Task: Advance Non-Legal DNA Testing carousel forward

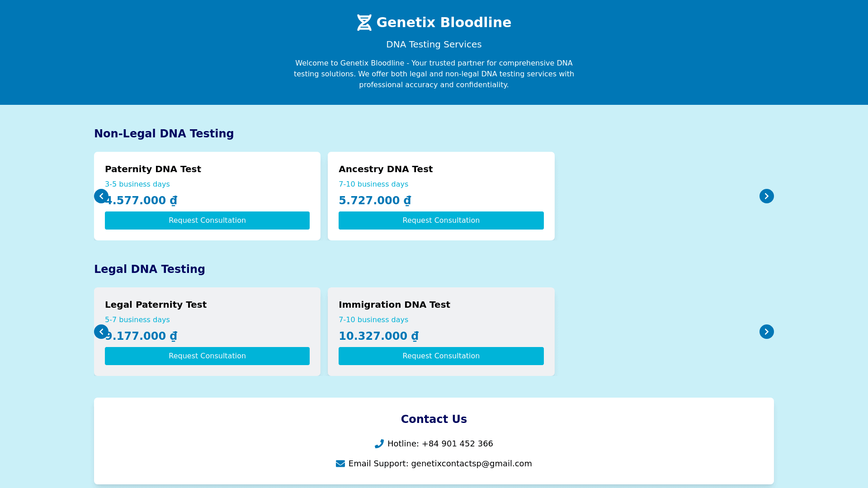Action: click(766, 196)
